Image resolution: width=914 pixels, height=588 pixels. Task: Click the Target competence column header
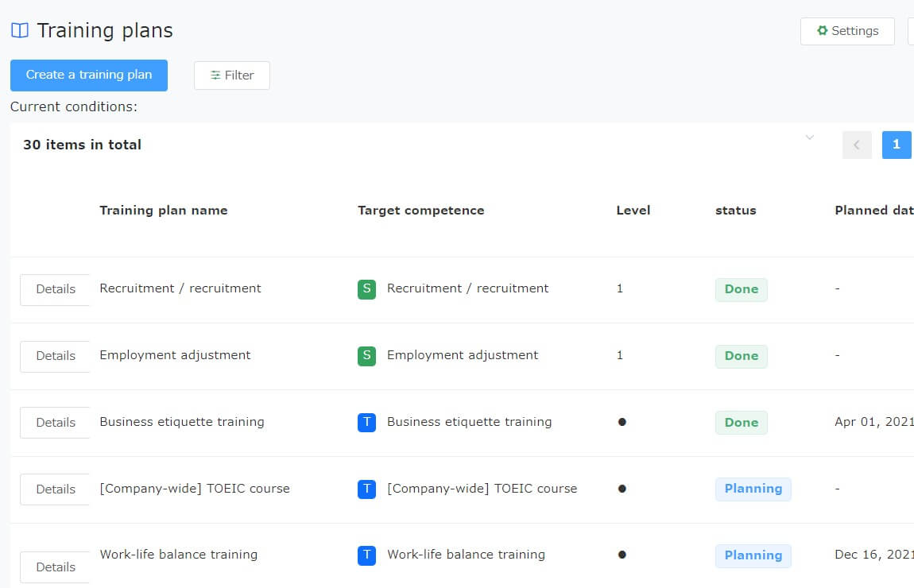click(421, 211)
